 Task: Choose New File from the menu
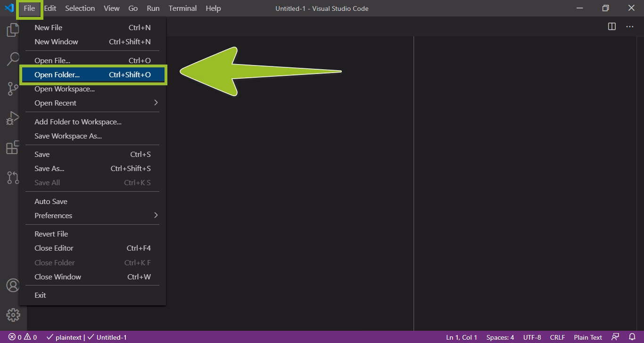pos(92,27)
